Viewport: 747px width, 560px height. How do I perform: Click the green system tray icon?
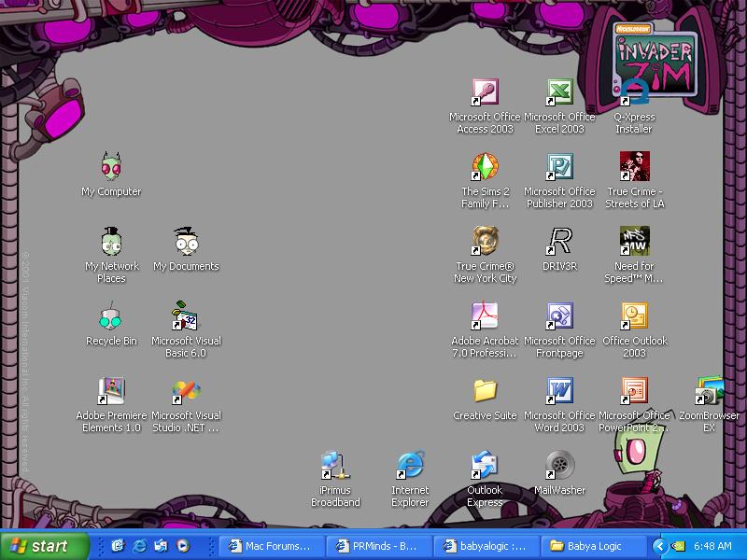[678, 546]
